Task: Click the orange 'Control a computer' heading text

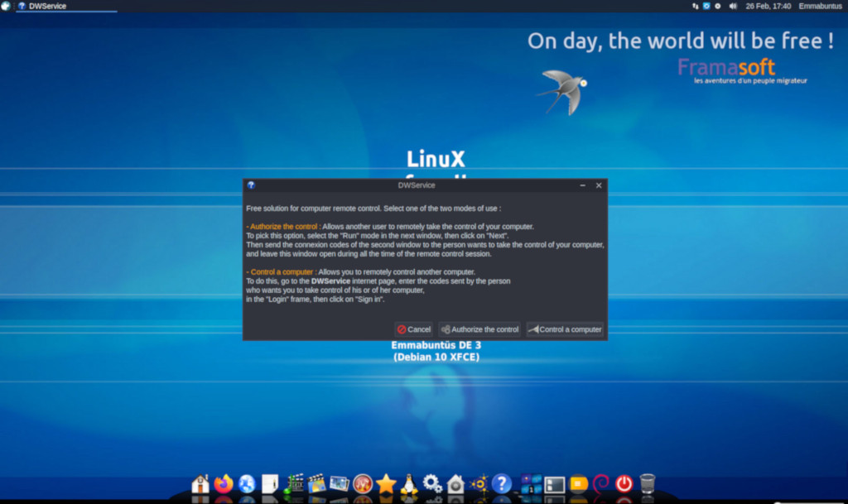Action: click(282, 271)
